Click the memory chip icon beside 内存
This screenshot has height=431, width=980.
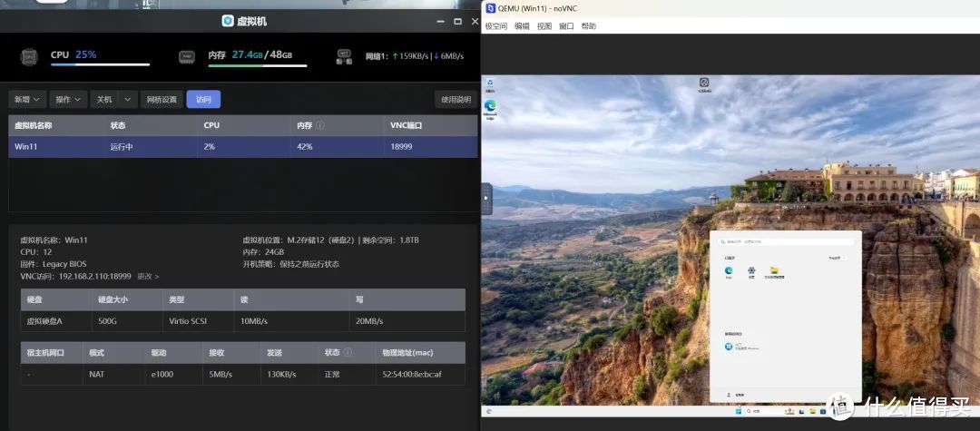click(188, 57)
